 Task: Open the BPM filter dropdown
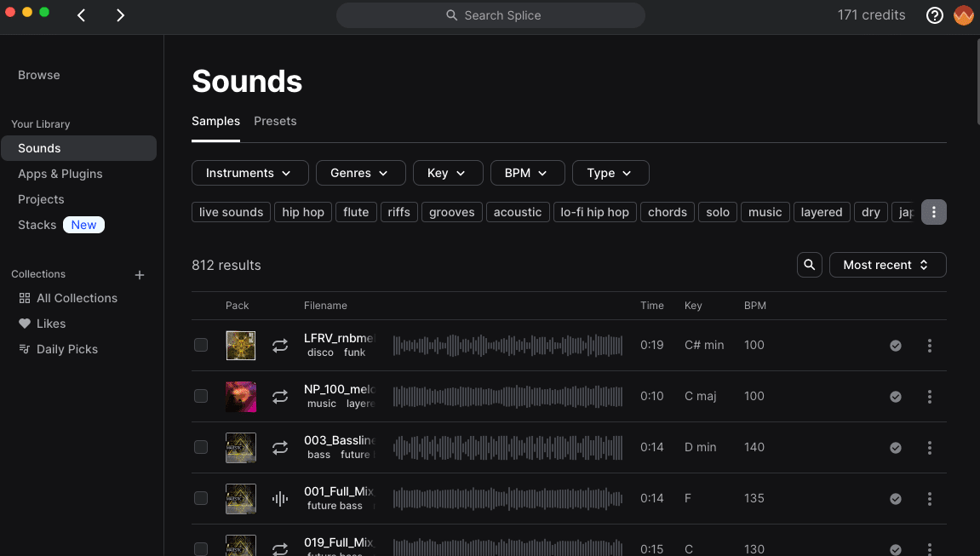pyautogui.click(x=528, y=173)
